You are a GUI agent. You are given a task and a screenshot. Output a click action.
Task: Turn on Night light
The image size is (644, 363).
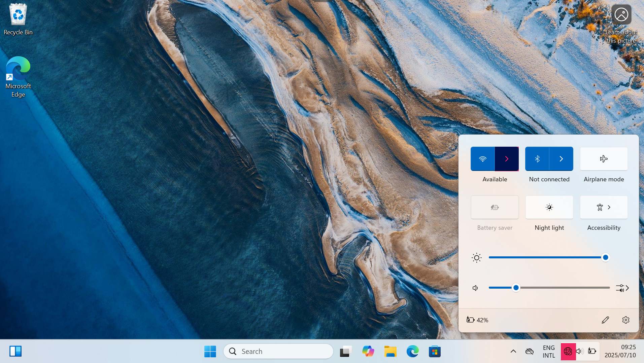point(549,207)
